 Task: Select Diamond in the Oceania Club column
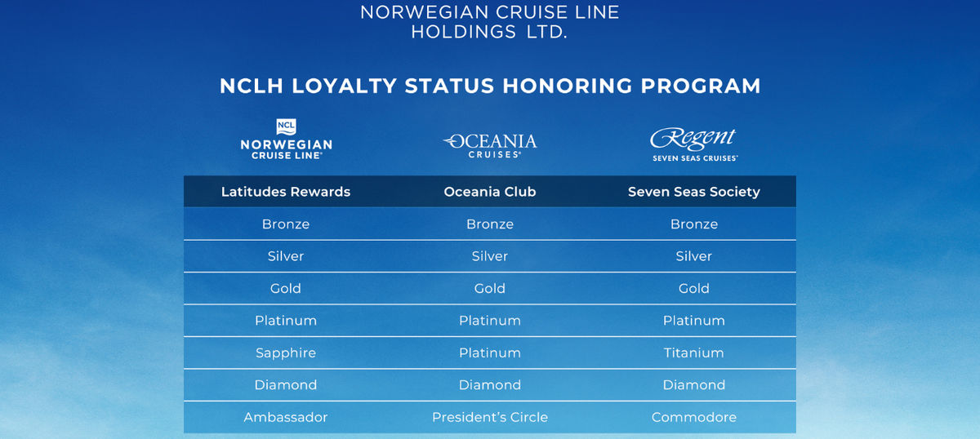pos(490,384)
